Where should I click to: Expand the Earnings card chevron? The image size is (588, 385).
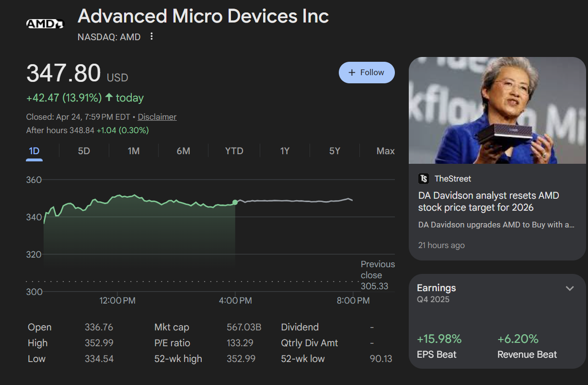569,288
